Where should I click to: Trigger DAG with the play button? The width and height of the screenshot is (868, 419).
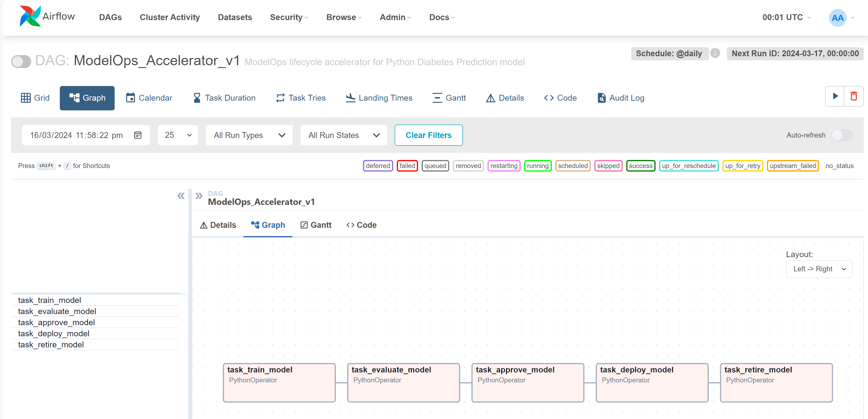[x=835, y=96]
